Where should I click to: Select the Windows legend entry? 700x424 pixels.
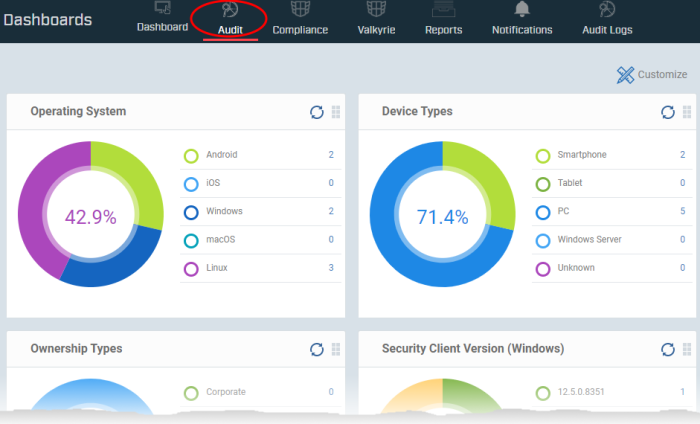pyautogui.click(x=260, y=212)
